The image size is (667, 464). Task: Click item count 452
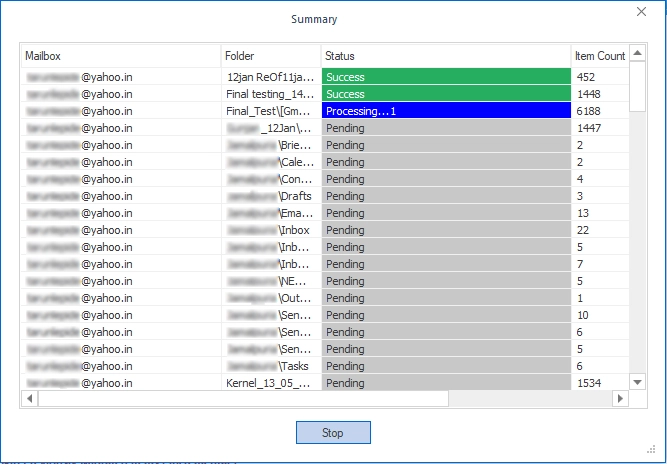pos(585,77)
